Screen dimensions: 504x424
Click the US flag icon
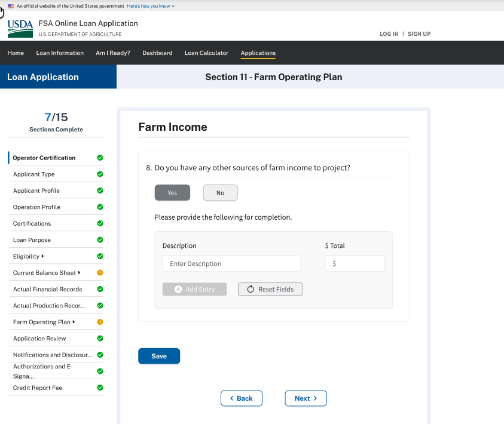(x=11, y=6)
